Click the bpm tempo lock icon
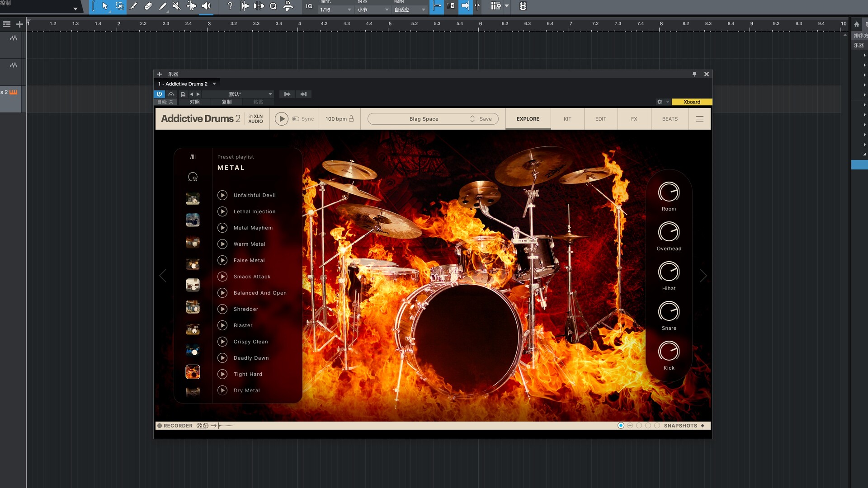Viewport: 868px width, 488px height. pos(351,119)
